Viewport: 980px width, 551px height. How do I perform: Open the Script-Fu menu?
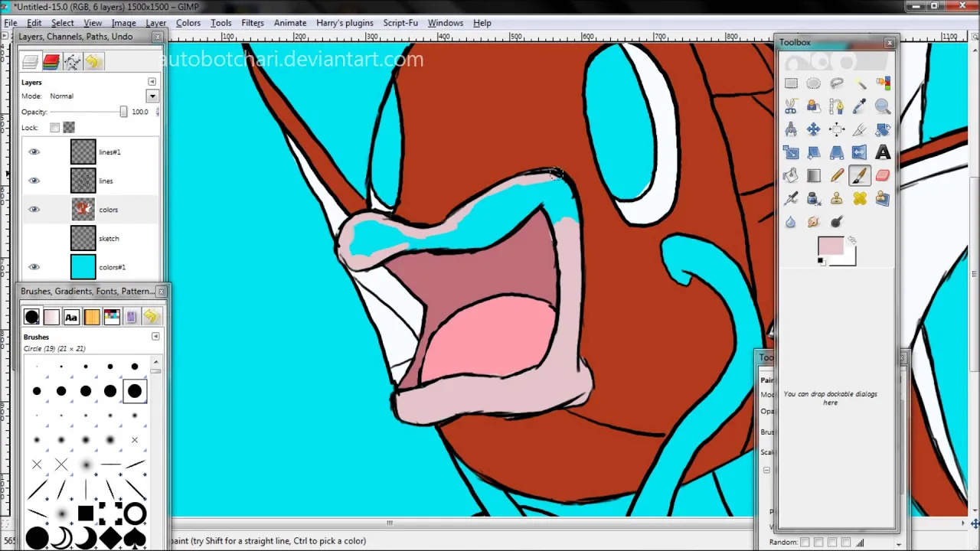[x=400, y=23]
